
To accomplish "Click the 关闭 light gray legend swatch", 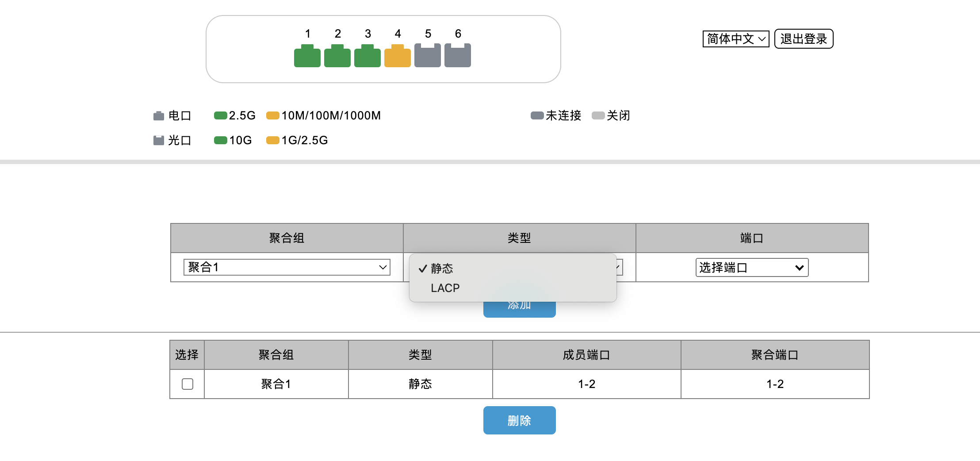I will point(598,115).
